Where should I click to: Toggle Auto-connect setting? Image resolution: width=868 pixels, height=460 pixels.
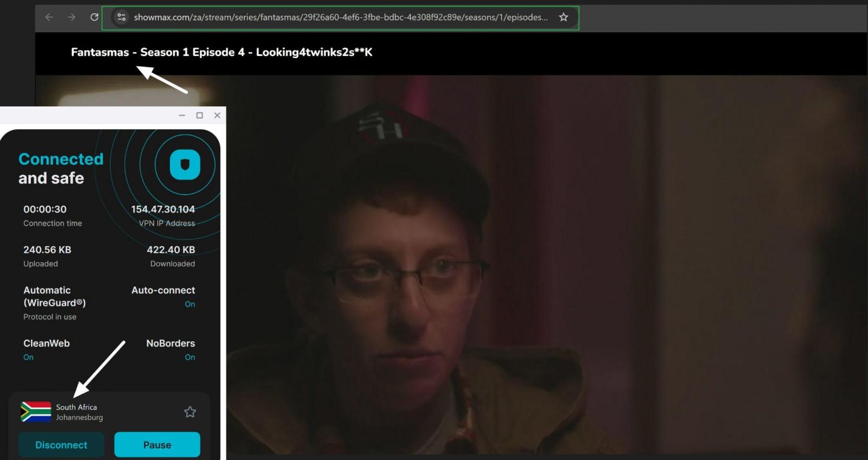pyautogui.click(x=189, y=304)
